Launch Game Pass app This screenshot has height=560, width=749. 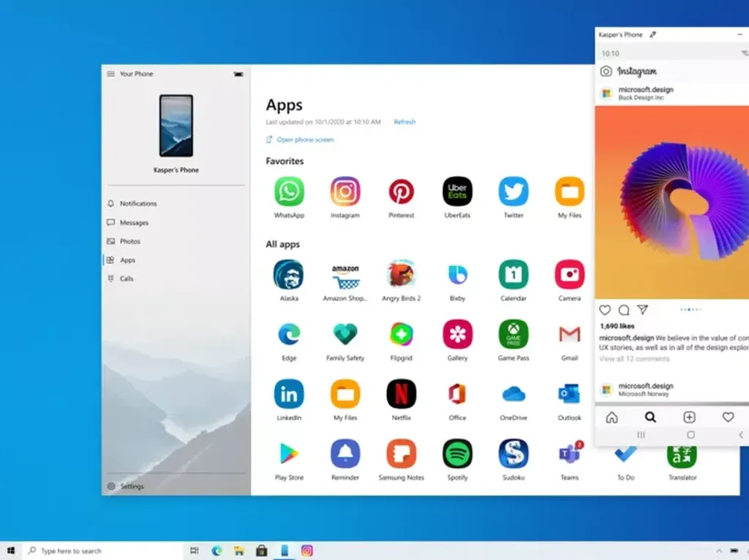(513, 334)
